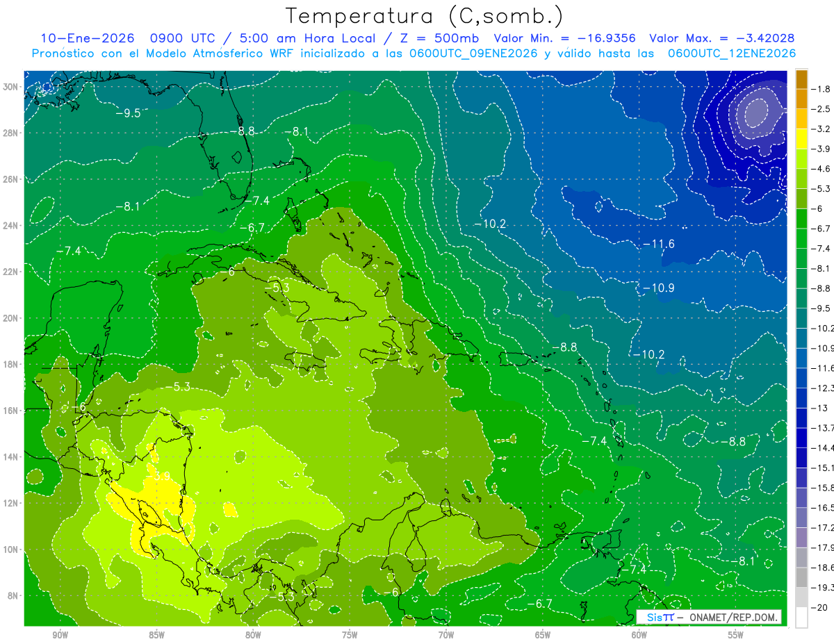Select 'Valor Max. = -3.42028' in header

(x=721, y=38)
